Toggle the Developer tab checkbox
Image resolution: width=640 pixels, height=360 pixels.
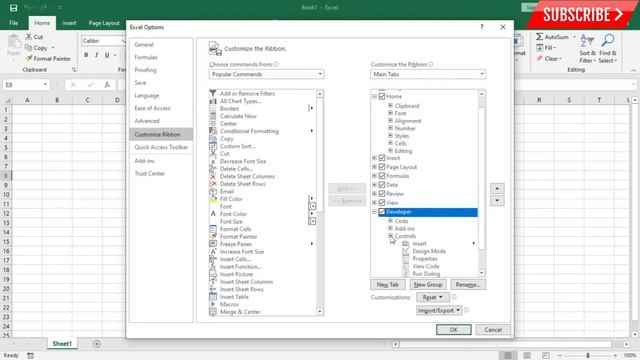coord(382,212)
